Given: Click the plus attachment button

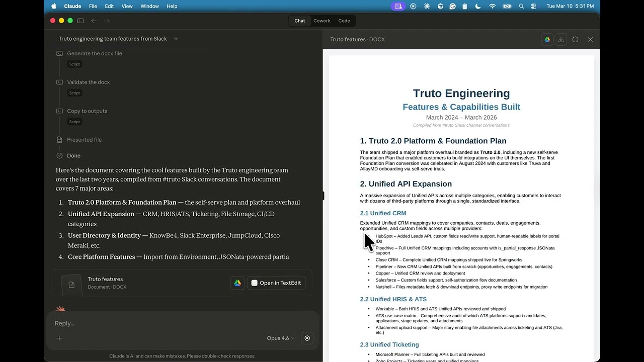Looking at the screenshot, I should coord(59,338).
